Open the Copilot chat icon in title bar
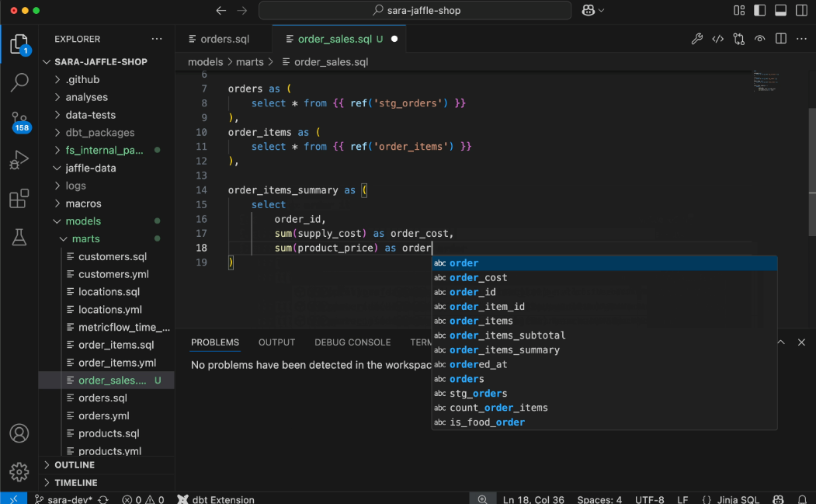This screenshot has width=816, height=504. (588, 10)
